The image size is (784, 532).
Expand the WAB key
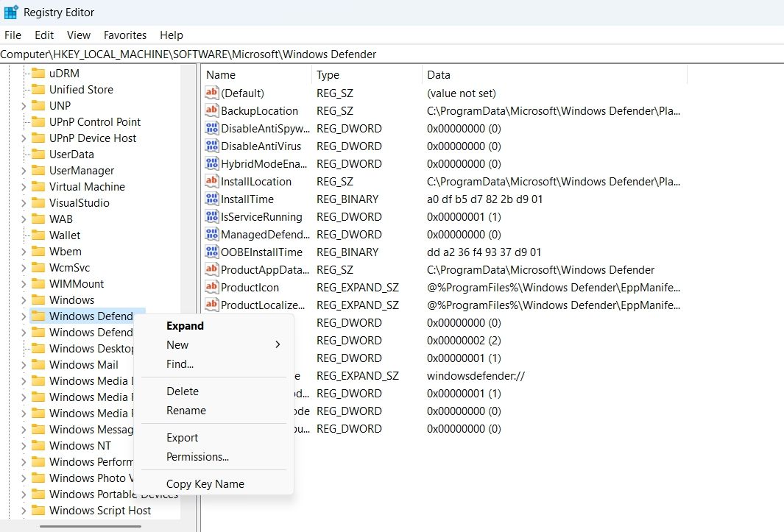coord(24,219)
